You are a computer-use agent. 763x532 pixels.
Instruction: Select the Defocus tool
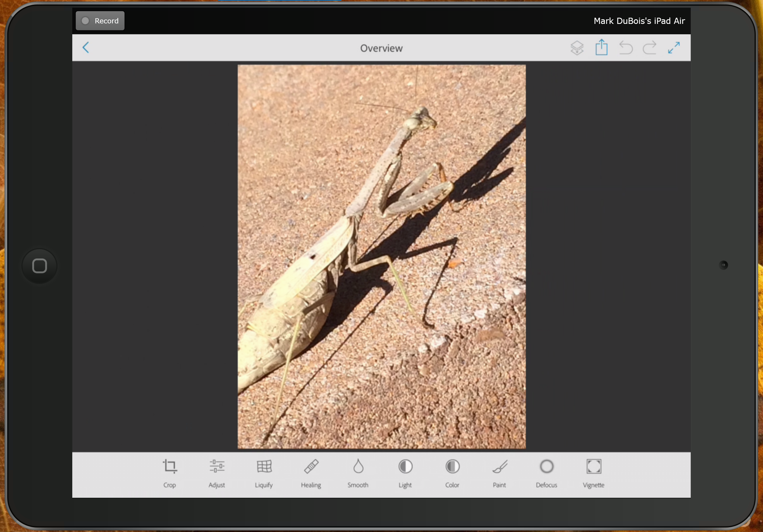tap(546, 472)
